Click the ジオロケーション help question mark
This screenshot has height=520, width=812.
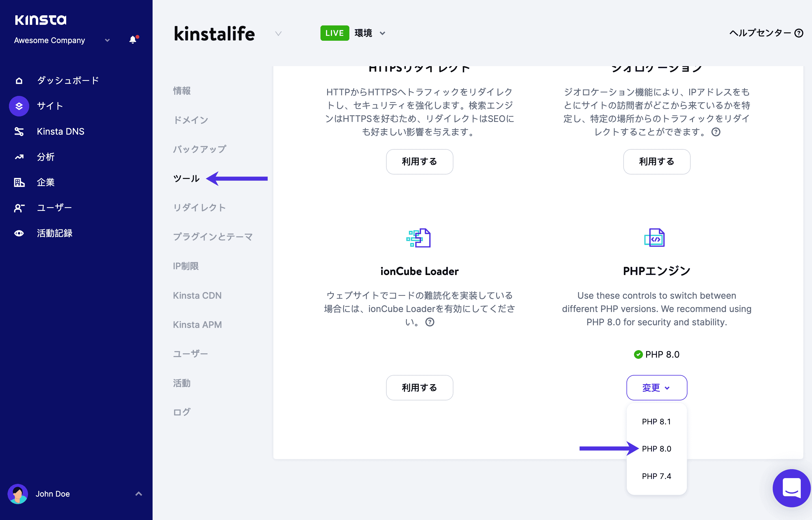(716, 132)
